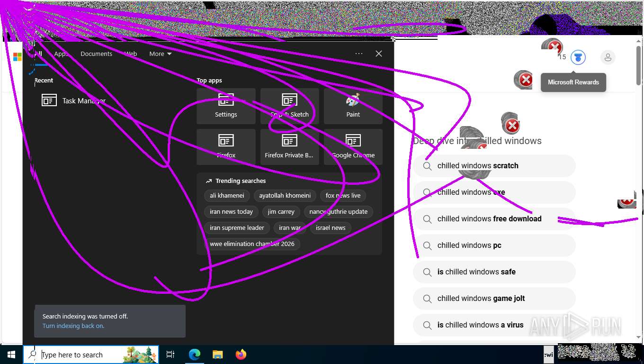Open Firefox tile in Top apps
The width and height of the screenshot is (644, 364).
(226, 147)
